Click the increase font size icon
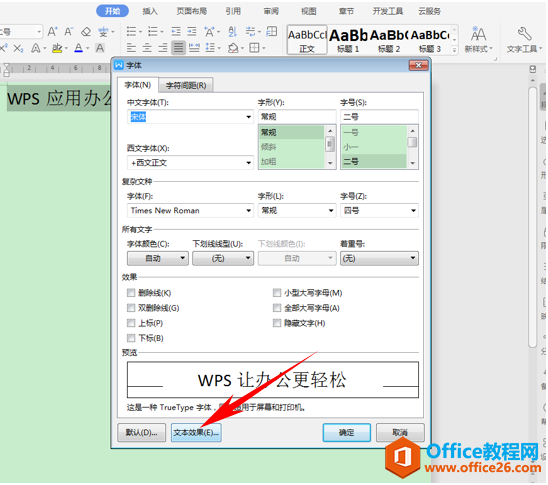This screenshot has height=485, width=548. [x=52, y=32]
